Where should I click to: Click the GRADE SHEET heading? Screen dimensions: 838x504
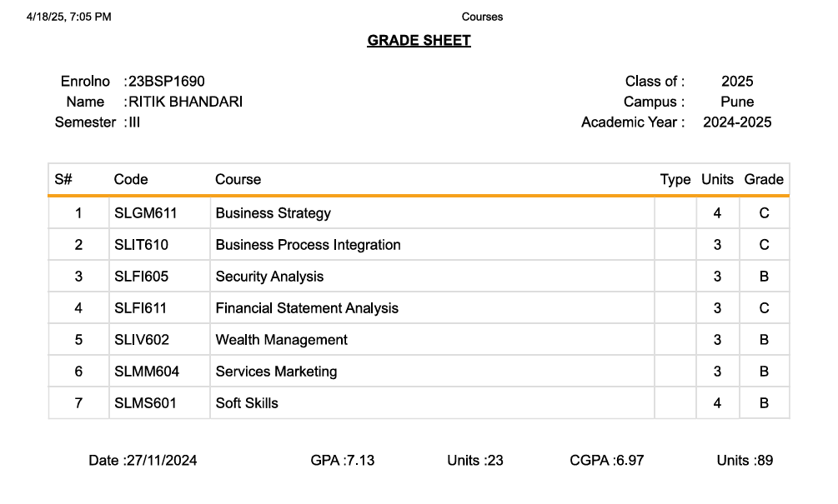(419, 40)
